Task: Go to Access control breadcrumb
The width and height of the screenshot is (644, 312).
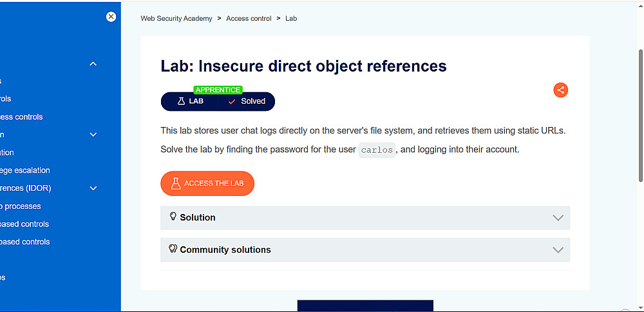Action: 249,19
